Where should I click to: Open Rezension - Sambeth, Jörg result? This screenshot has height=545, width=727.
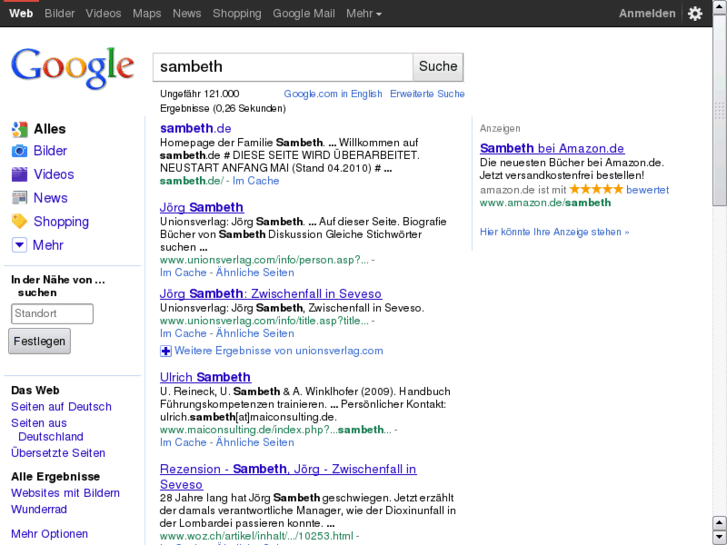[x=288, y=476]
